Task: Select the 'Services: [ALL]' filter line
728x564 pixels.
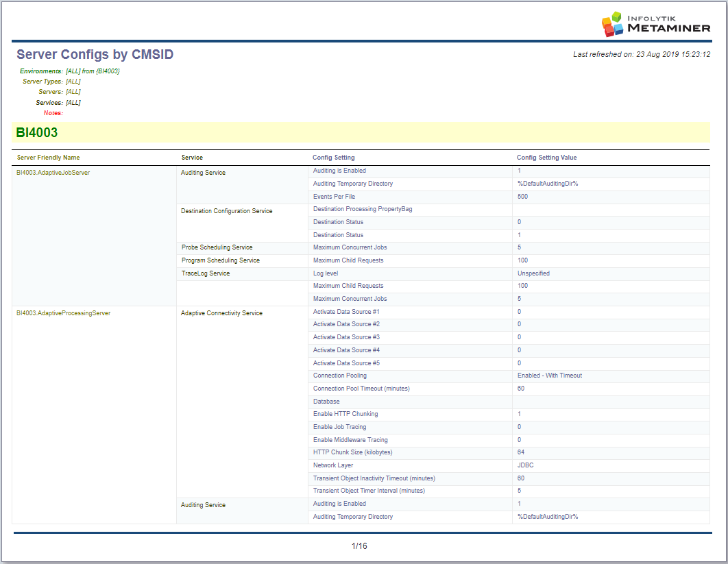Action: 58,103
